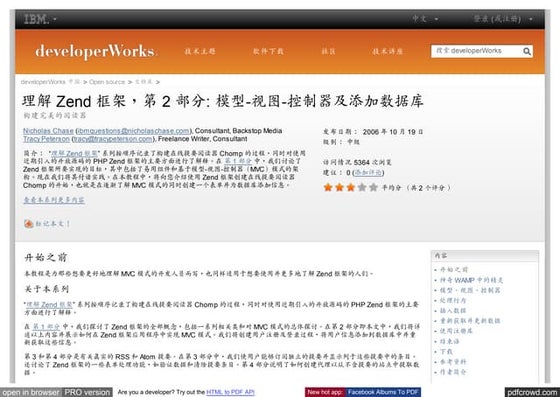560x397 pixels.
Task: Open Tracy Peterson author link
Action: [x=46, y=139]
